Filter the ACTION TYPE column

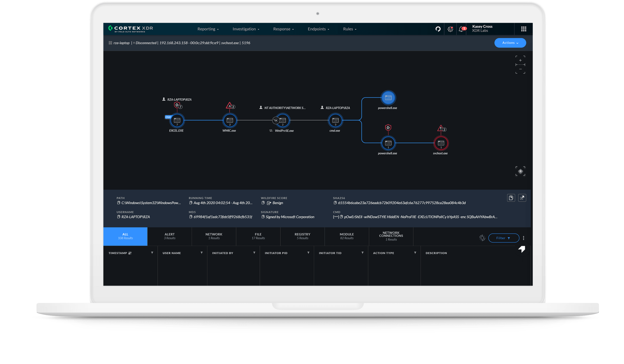coord(415,253)
